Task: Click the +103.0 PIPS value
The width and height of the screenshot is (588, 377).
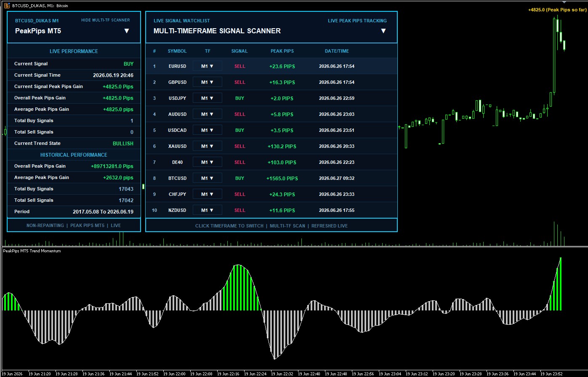Action: 282,162
